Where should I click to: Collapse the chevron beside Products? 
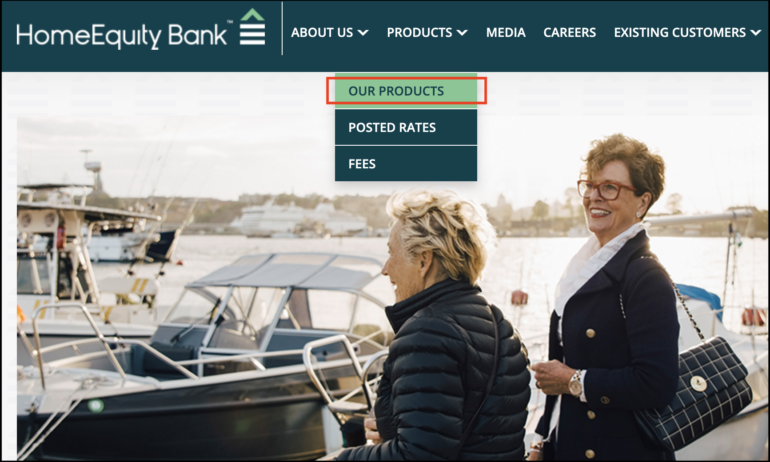(462, 33)
